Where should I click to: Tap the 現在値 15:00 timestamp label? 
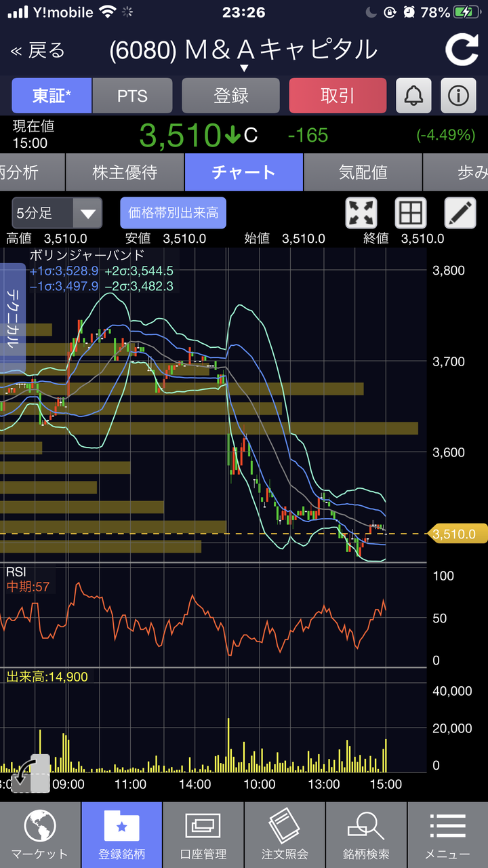33,134
